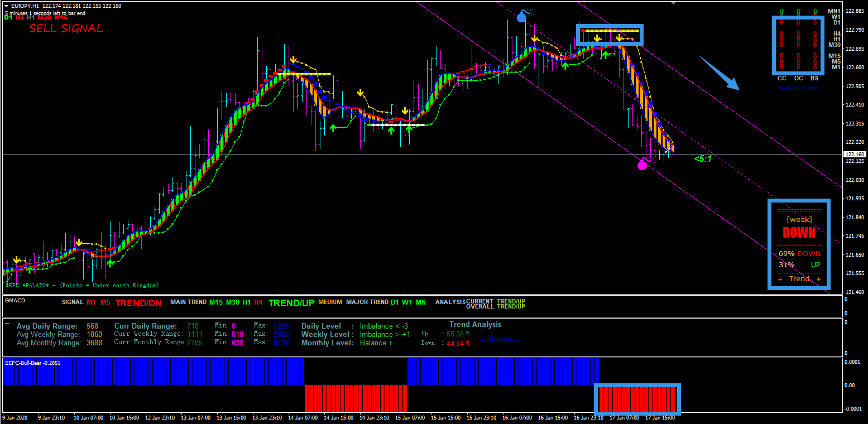Click the blue bomb icon at chart top
This screenshot has width=868, height=424.
(522, 17)
